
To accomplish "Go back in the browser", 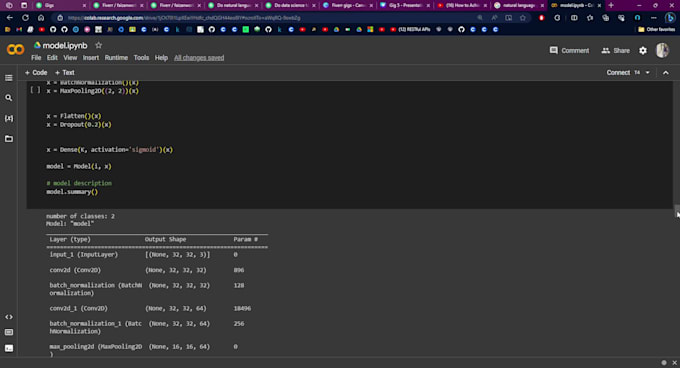I will (x=10, y=18).
